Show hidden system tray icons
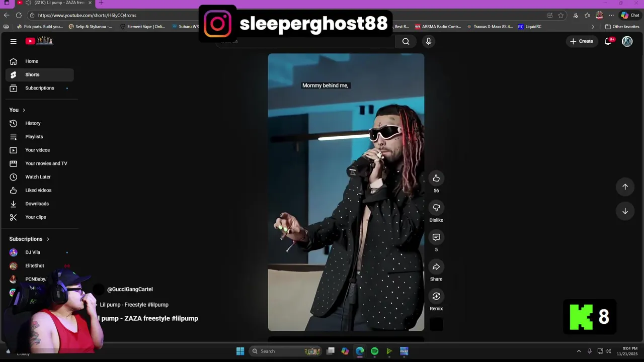 (579, 351)
